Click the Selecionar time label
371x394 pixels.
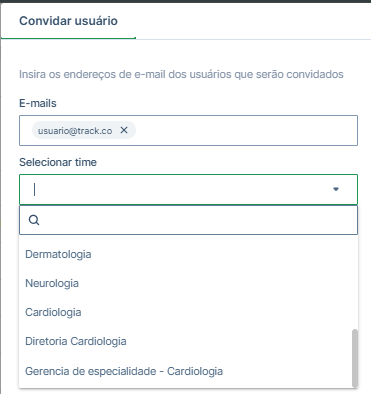click(58, 162)
